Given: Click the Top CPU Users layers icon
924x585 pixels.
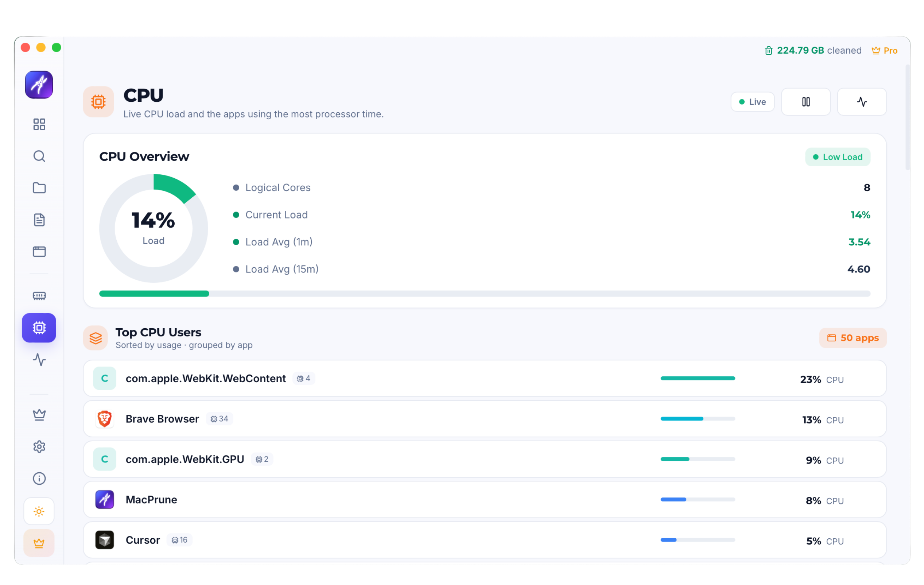Looking at the screenshot, I should click(x=96, y=338).
